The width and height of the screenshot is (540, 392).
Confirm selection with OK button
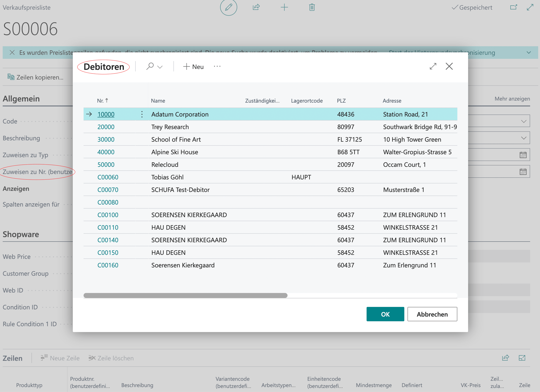(385, 314)
